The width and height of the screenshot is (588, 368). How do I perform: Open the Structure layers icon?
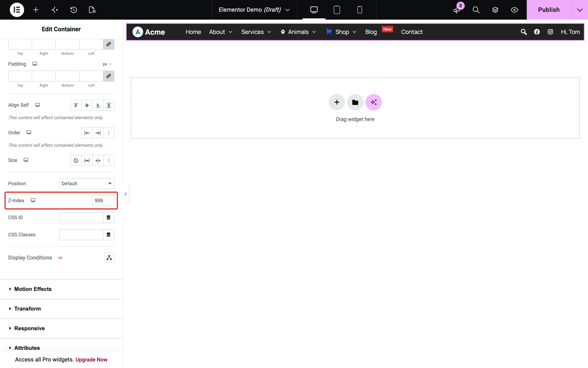coord(495,10)
